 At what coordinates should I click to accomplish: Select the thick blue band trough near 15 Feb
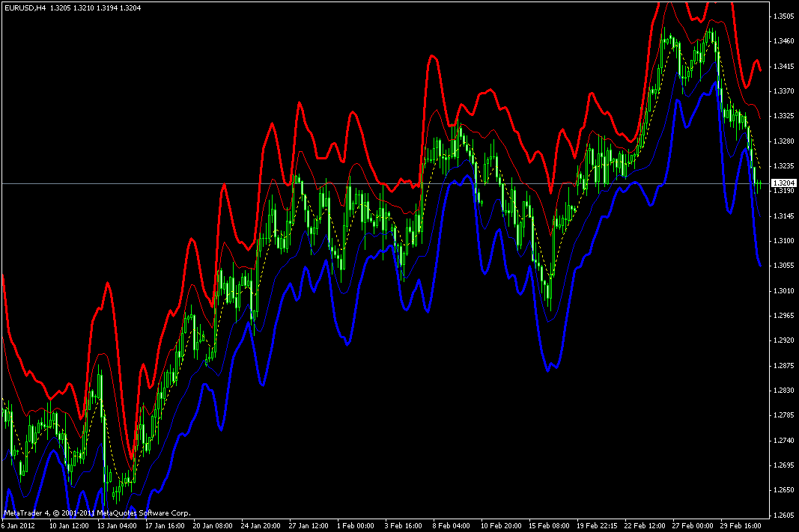click(549, 369)
